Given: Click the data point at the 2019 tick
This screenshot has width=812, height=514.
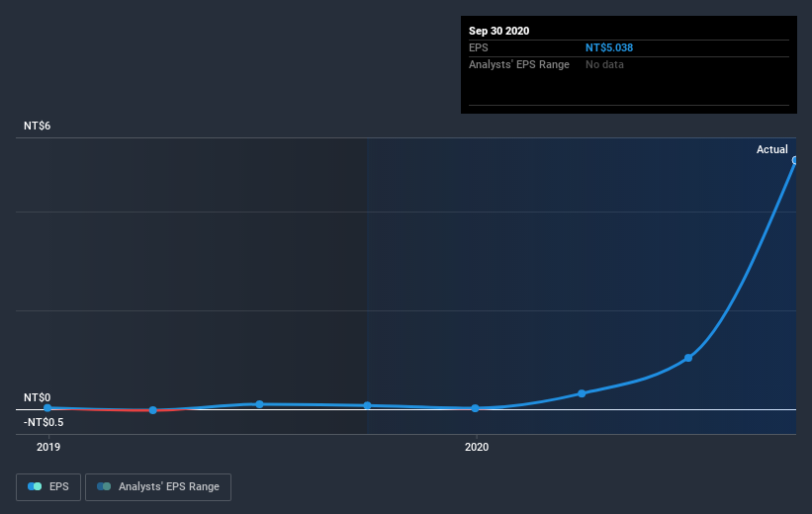Looking at the screenshot, I should point(47,408).
